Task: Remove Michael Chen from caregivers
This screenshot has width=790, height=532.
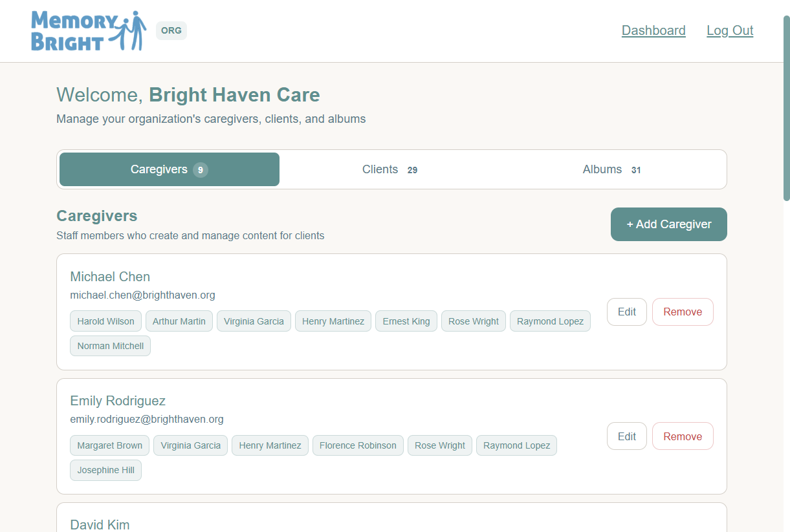Action: click(683, 312)
